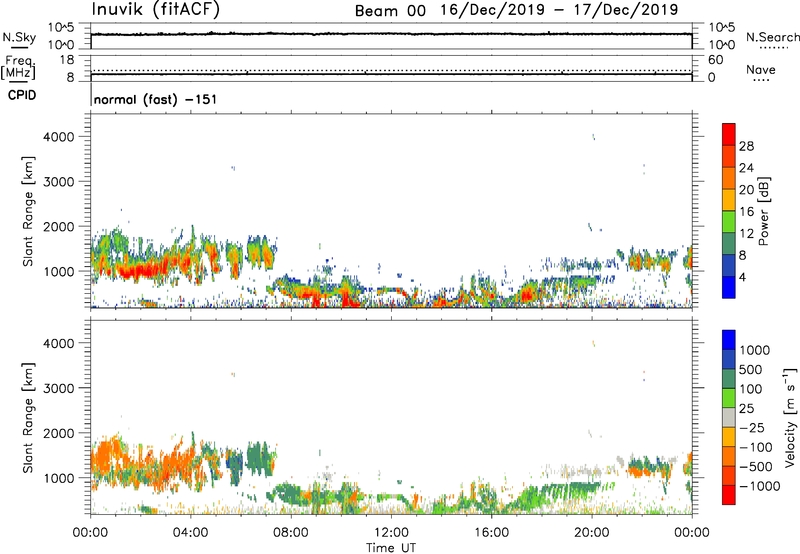Pick the light green 12-16 dB power swatch
800x554 pixels.
tap(729, 222)
